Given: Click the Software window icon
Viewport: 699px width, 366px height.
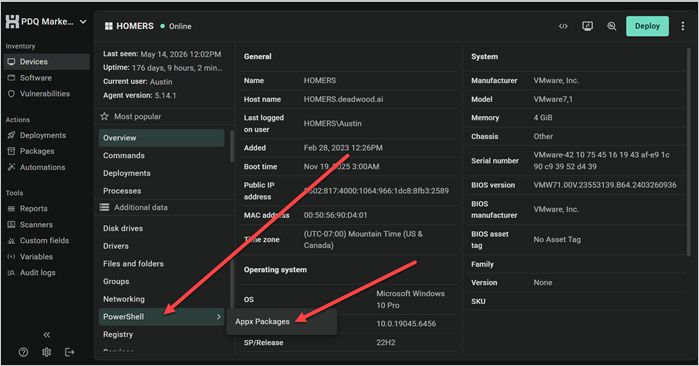Looking at the screenshot, I should coord(11,78).
